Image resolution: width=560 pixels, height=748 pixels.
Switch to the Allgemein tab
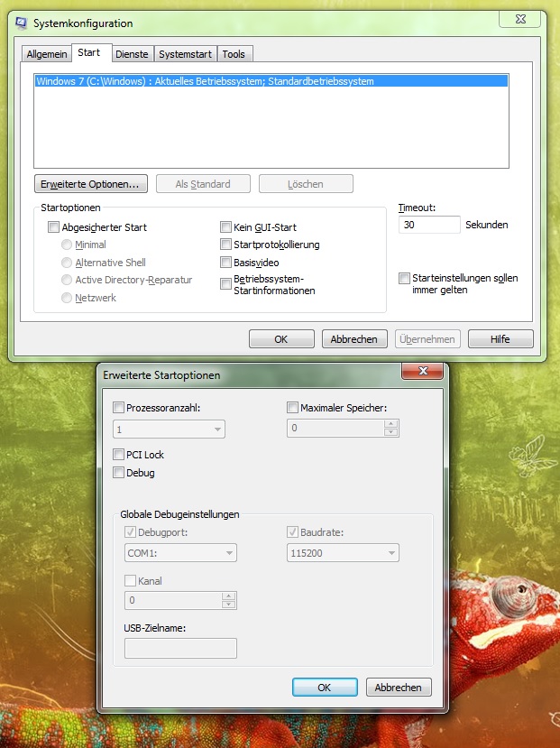click(x=47, y=54)
